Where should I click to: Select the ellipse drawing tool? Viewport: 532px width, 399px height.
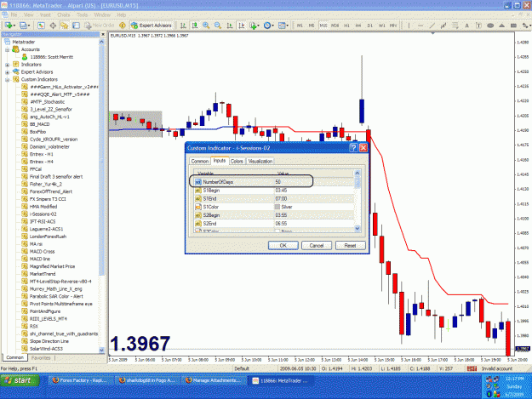pyautogui.click(x=490, y=26)
